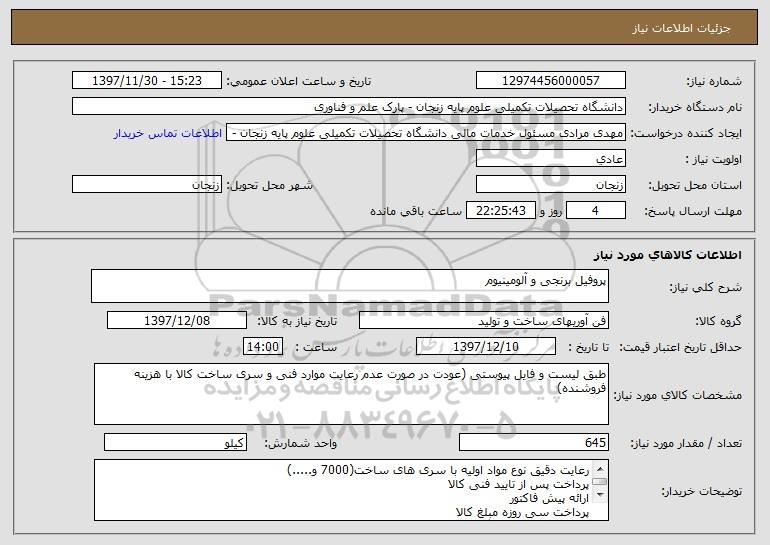The height and width of the screenshot is (545, 770).
Task: Select the public announcement date field 1397/11/30
Action: [147, 80]
